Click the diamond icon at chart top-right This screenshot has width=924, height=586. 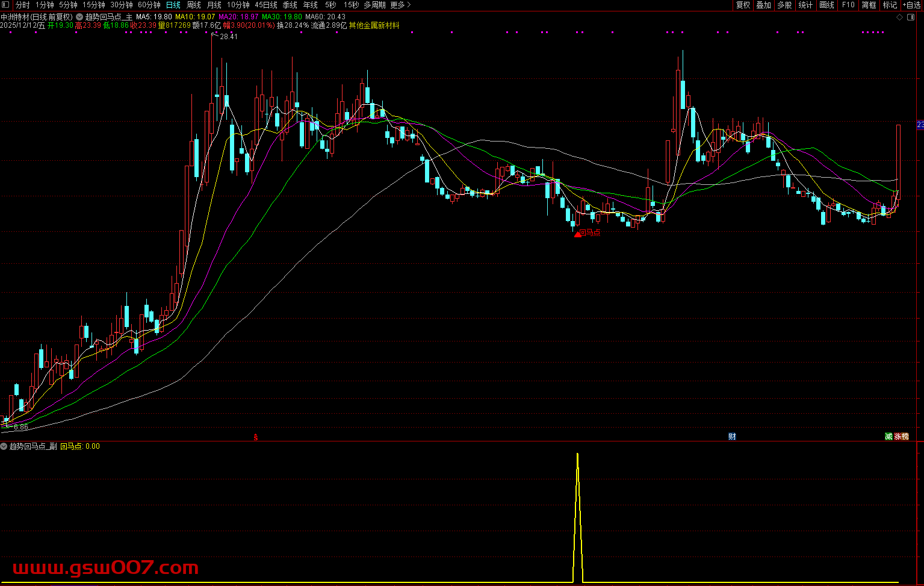[900, 17]
